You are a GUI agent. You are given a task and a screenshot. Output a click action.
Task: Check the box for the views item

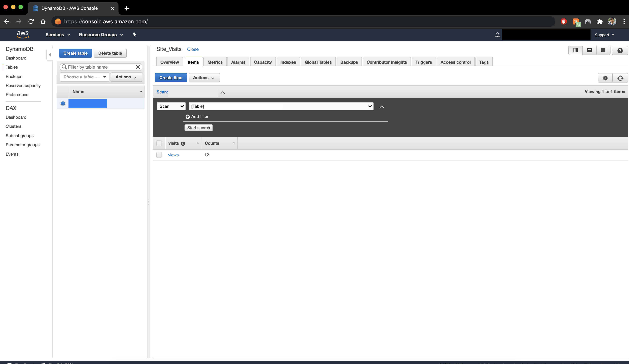(x=159, y=155)
